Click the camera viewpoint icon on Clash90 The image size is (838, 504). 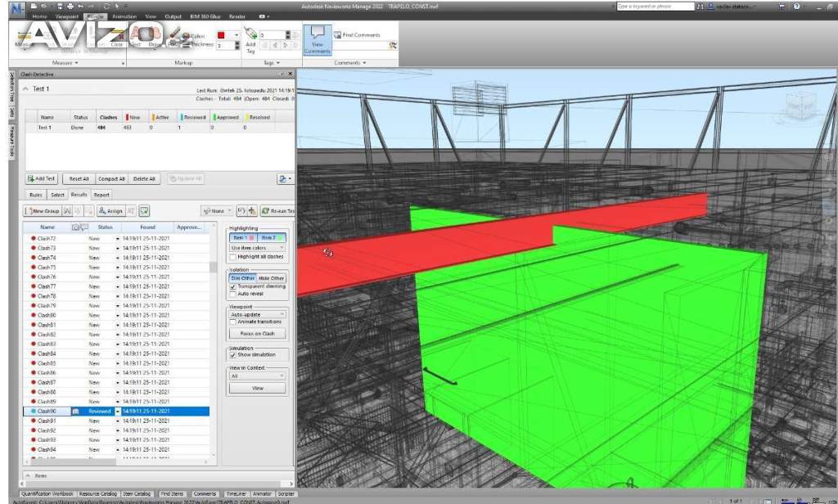pyautogui.click(x=75, y=412)
